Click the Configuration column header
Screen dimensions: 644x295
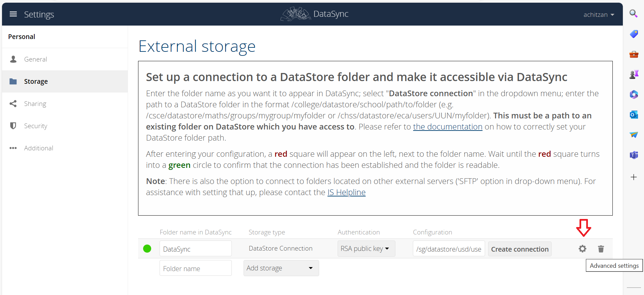tap(432, 232)
